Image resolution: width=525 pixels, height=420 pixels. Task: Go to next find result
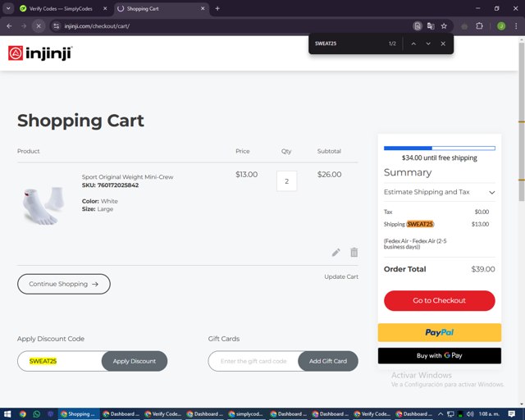coord(428,43)
